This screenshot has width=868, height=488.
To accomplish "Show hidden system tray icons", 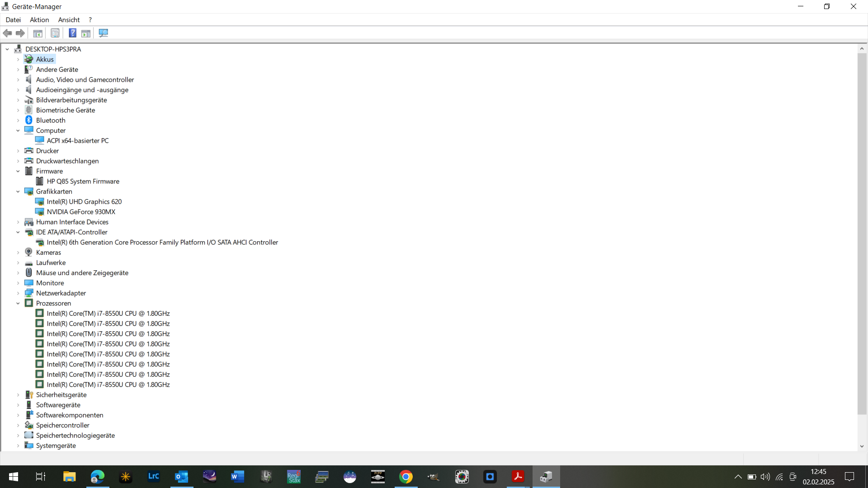I will (738, 477).
